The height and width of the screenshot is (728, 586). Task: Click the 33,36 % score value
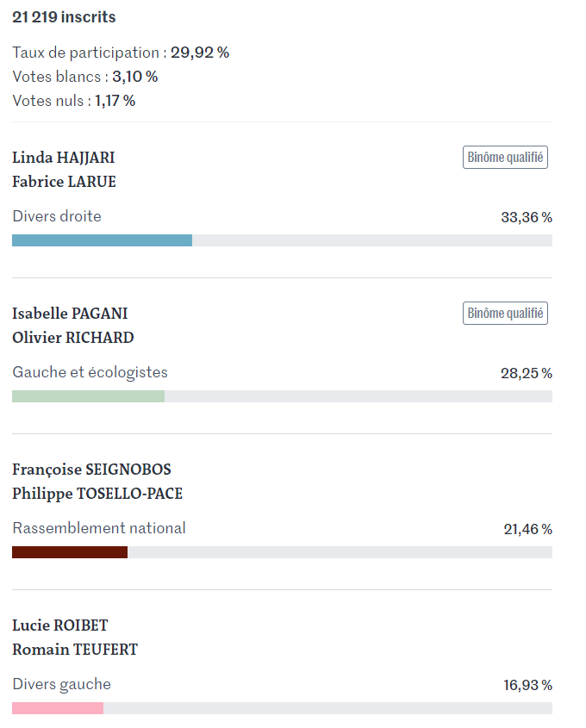point(527,217)
